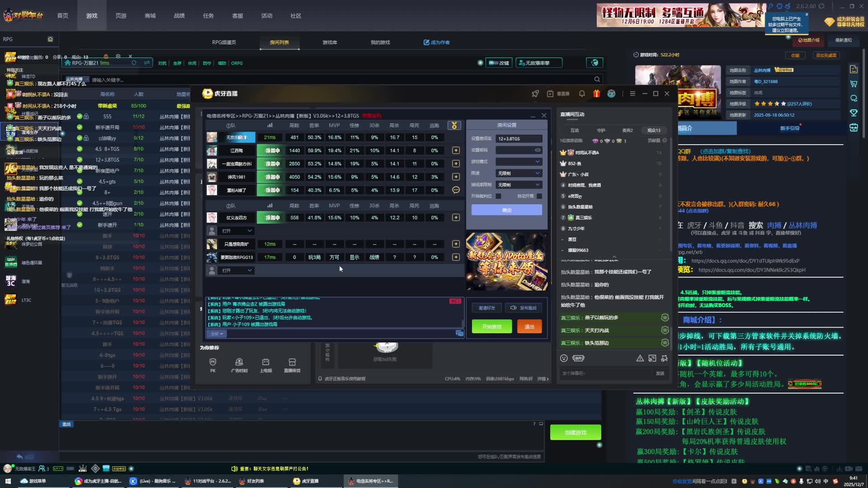Toggle the 改键 ON switch
Screen dimensions: 868x488
[494, 63]
